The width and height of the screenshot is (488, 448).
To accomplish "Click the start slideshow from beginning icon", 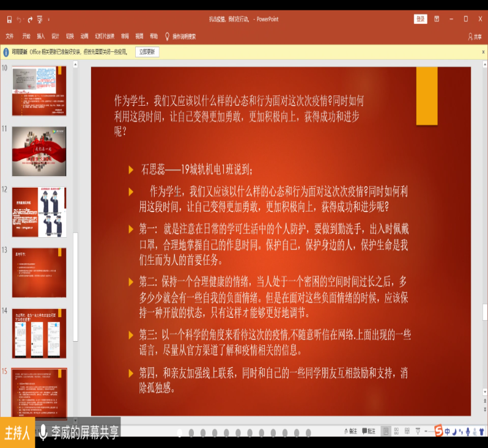I will coord(40,20).
